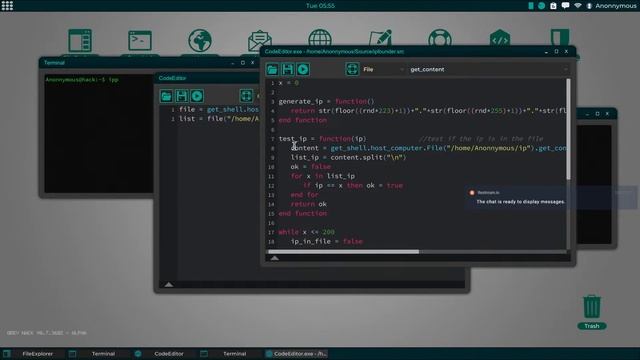Click expand icon in back CodeEditor toolbar
640x360 pixels.
pyautogui.click(x=246, y=96)
